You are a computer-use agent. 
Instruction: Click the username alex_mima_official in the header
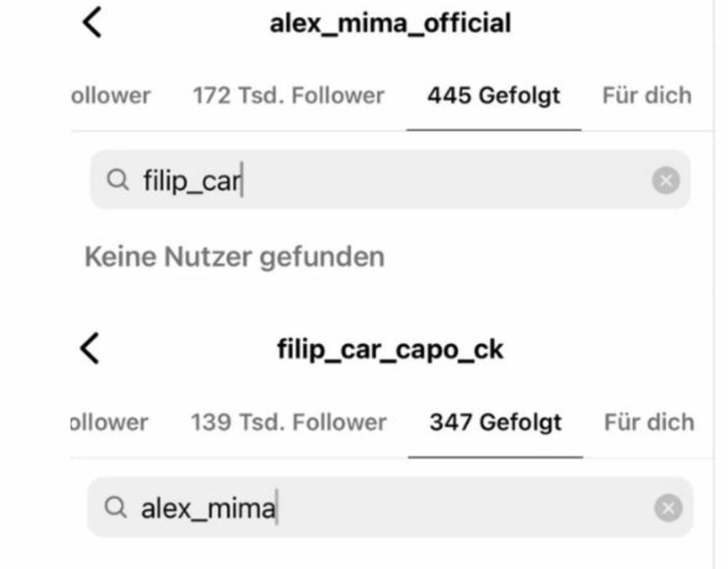(392, 23)
